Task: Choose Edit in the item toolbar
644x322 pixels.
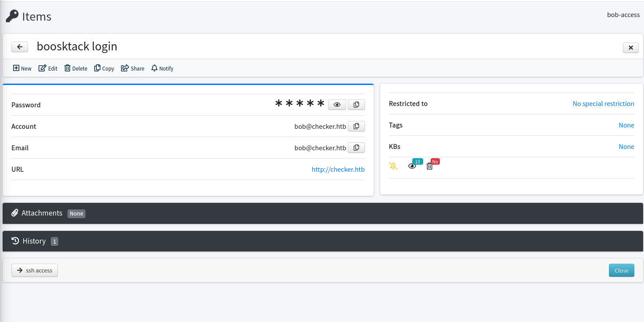Action: (x=48, y=68)
